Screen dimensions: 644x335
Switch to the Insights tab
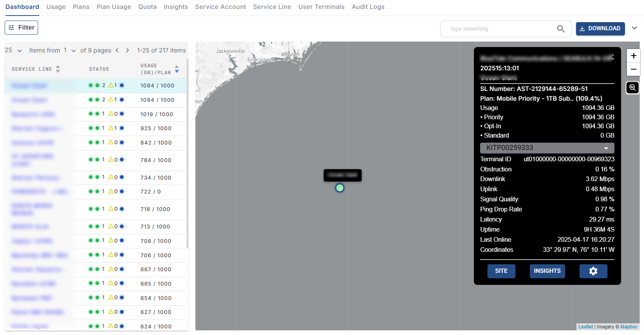[x=176, y=7]
